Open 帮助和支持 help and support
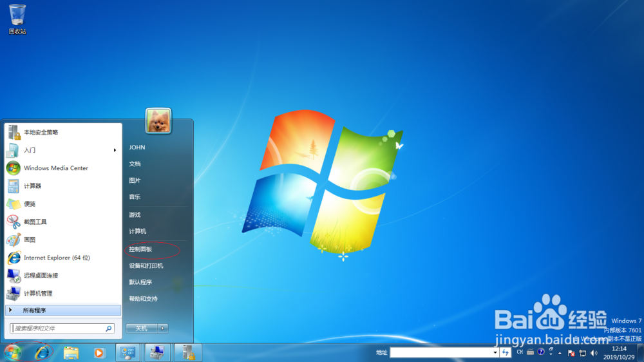644x362 pixels. tap(144, 299)
